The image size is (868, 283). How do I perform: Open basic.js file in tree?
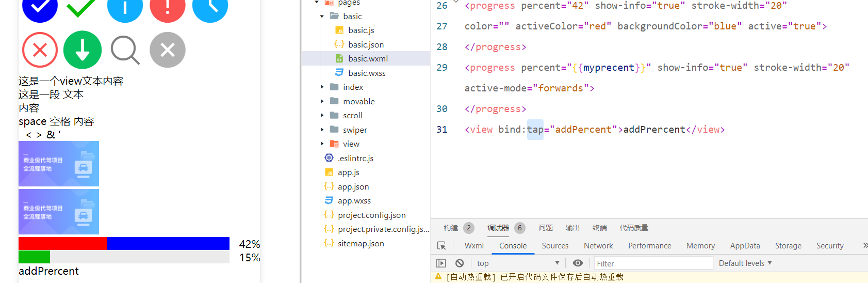361,30
